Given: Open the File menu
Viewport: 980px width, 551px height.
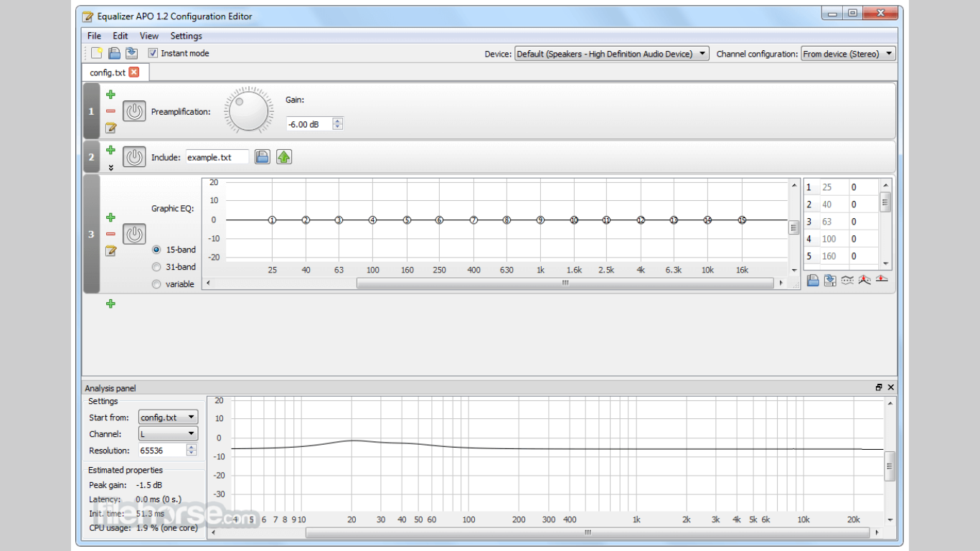Looking at the screenshot, I should 94,36.
